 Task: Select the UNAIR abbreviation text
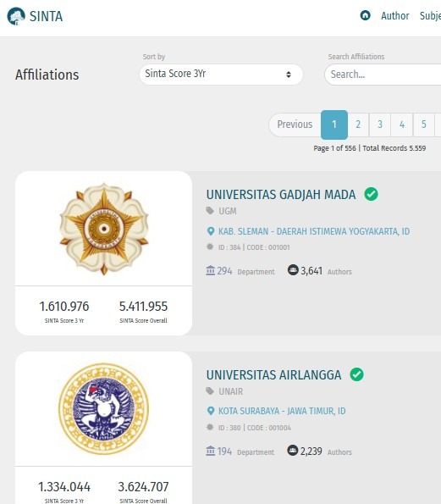(x=230, y=391)
